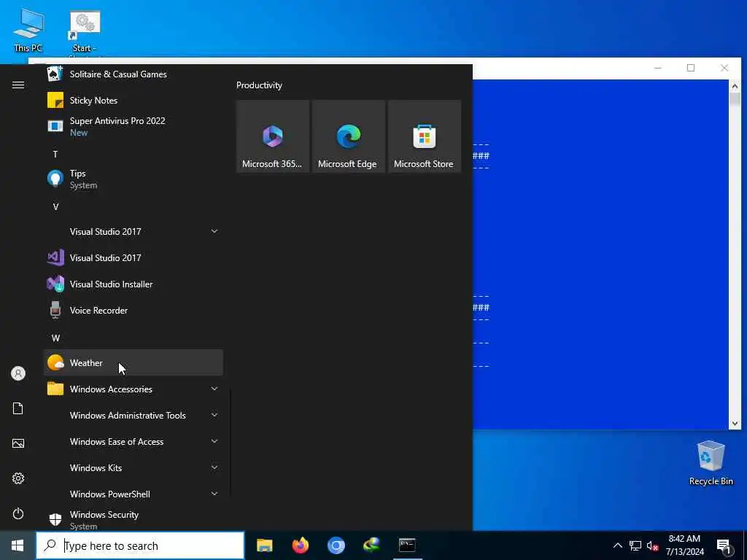Click the Power button in Start sidebar
This screenshot has height=560, width=747.
coord(18,513)
